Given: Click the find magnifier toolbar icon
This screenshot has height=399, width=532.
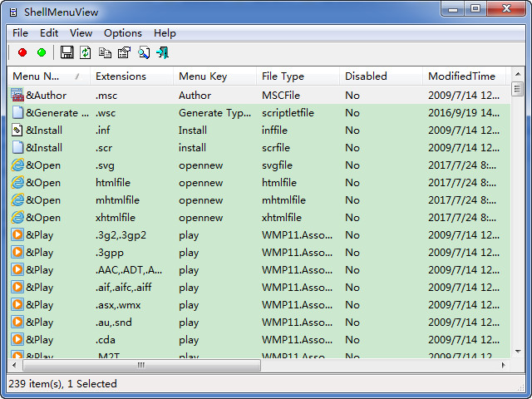Looking at the screenshot, I should [x=143, y=52].
